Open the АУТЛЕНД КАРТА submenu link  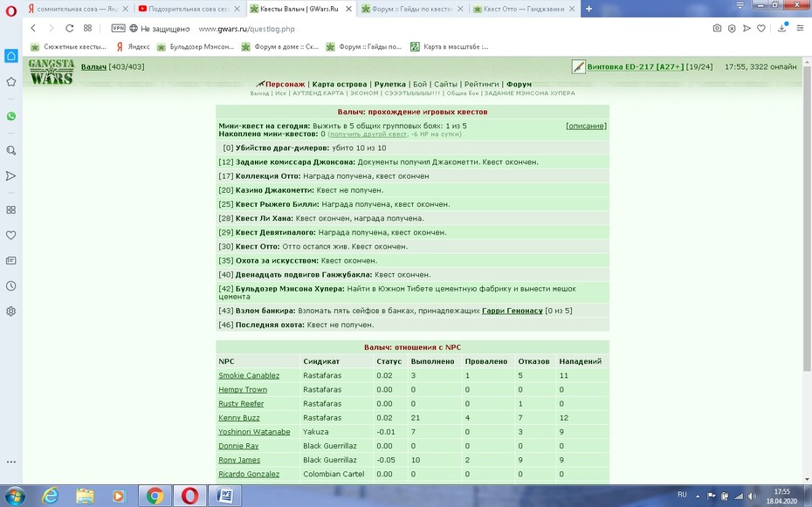coord(318,93)
